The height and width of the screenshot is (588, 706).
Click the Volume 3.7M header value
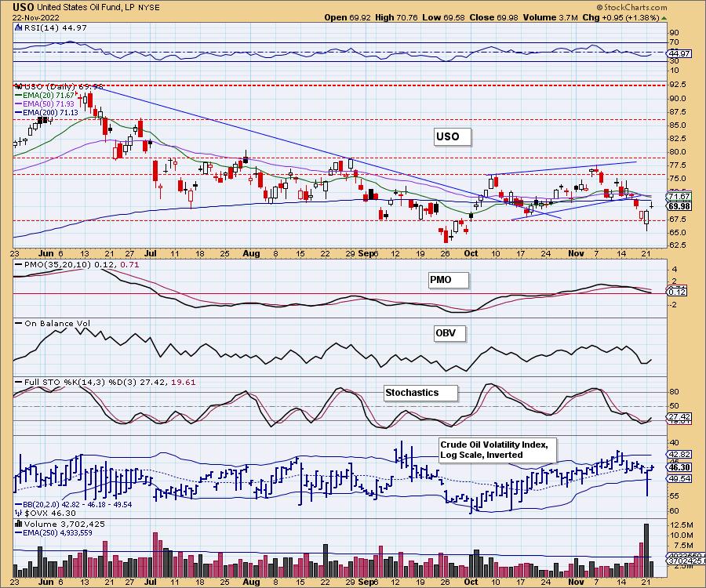pyautogui.click(x=550, y=17)
